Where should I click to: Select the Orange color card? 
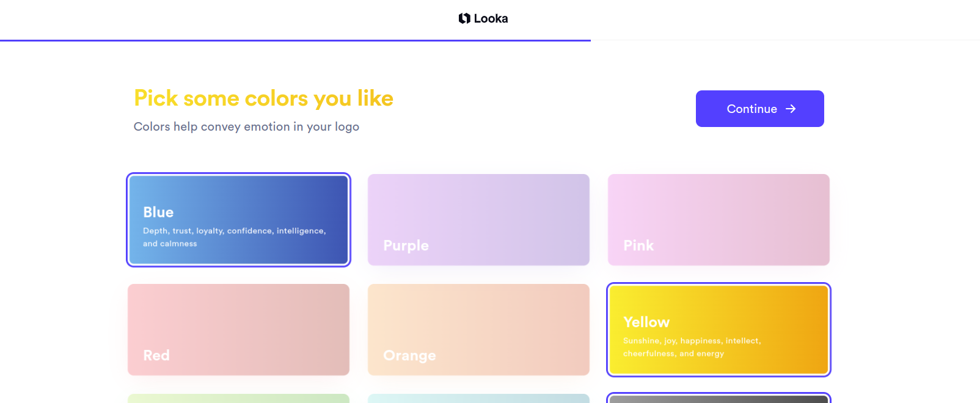tap(478, 330)
